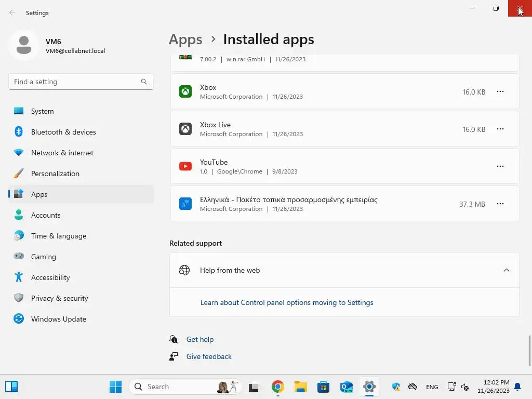The image size is (532, 399).
Task: Click the Bluetooth & devices icon
Action: tap(19, 132)
